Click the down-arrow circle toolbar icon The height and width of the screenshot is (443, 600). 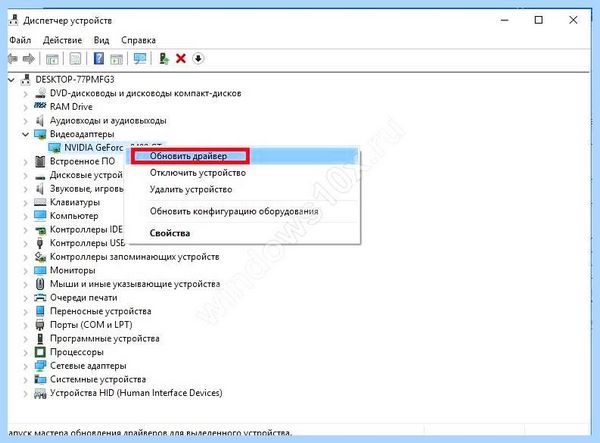coord(198,59)
